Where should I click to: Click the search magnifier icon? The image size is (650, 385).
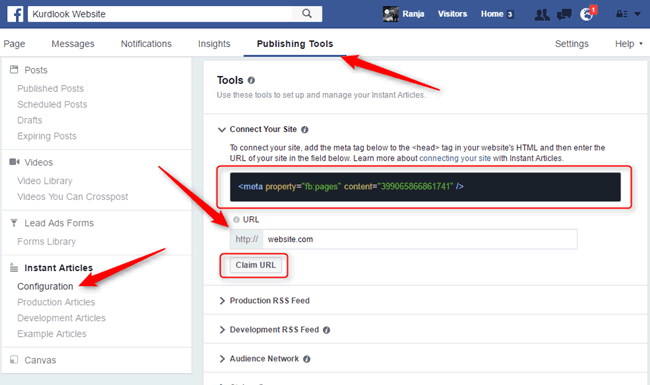point(307,14)
